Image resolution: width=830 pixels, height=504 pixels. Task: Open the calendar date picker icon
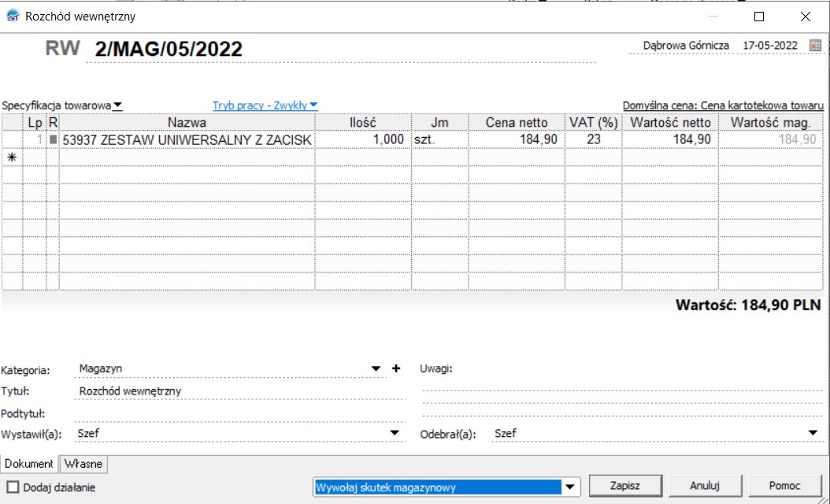(815, 46)
